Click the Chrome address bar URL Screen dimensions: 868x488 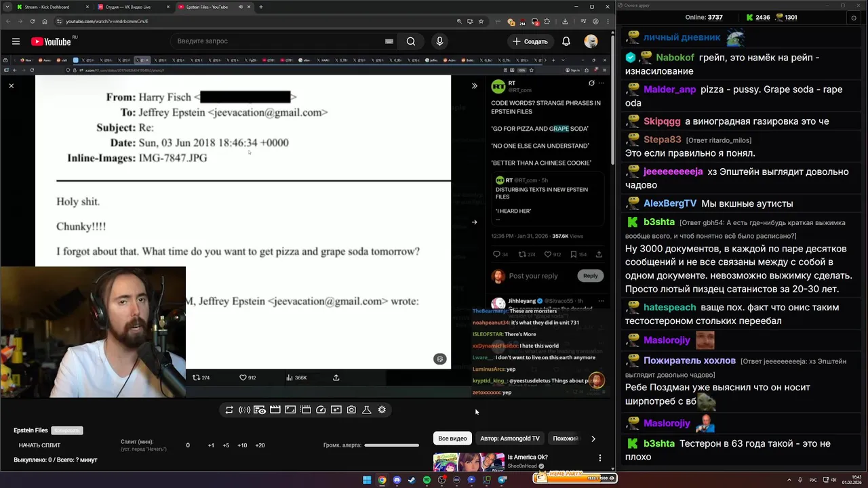pos(107,21)
